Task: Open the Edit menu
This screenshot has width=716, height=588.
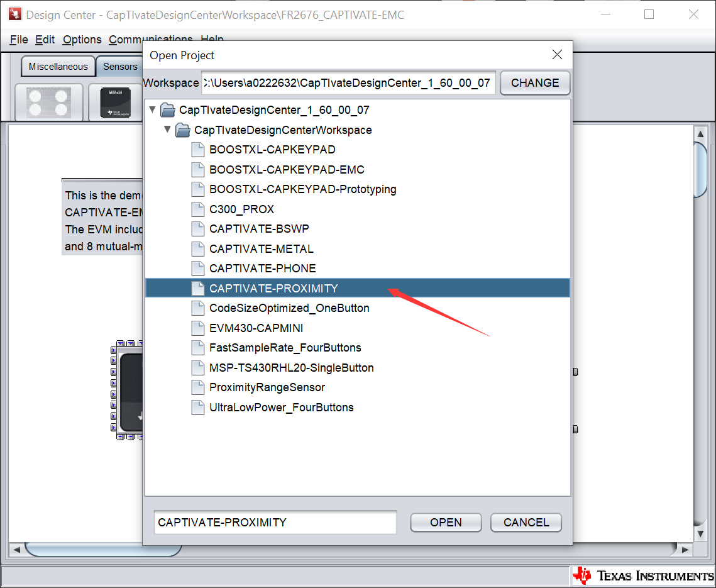Action: pyautogui.click(x=45, y=40)
